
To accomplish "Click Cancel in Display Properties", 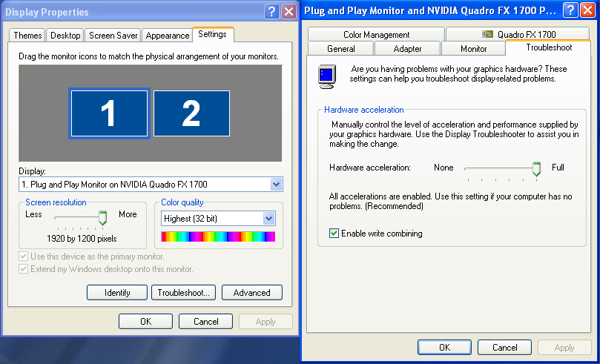I will pos(206,322).
